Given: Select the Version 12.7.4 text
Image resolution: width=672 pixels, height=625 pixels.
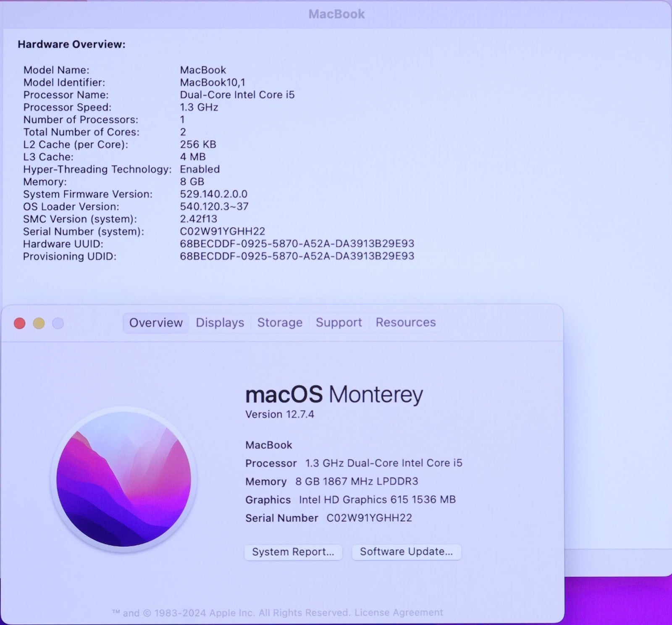Looking at the screenshot, I should [280, 414].
